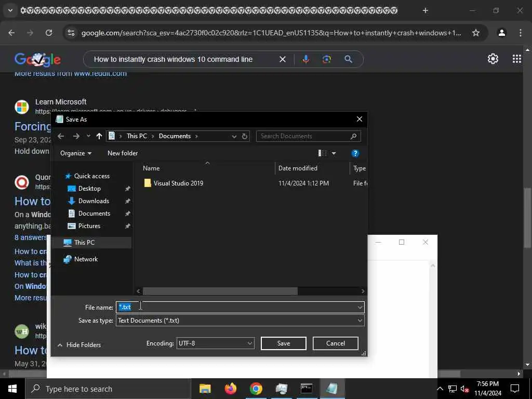Click This PC in the breadcrumb path
Screen dimensions: 532x399
137,136
